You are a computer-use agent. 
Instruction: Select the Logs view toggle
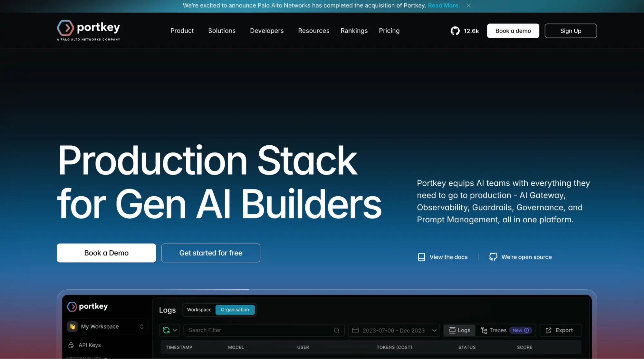coord(460,330)
